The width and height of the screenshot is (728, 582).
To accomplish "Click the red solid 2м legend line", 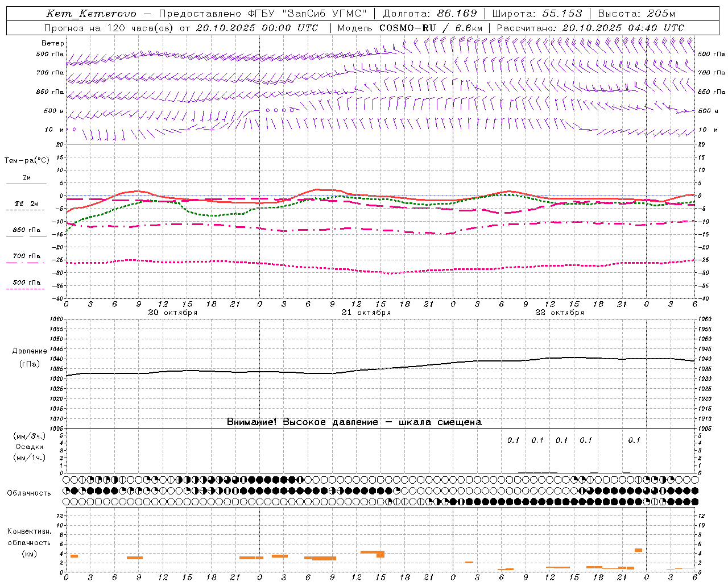I will pos(26,184).
